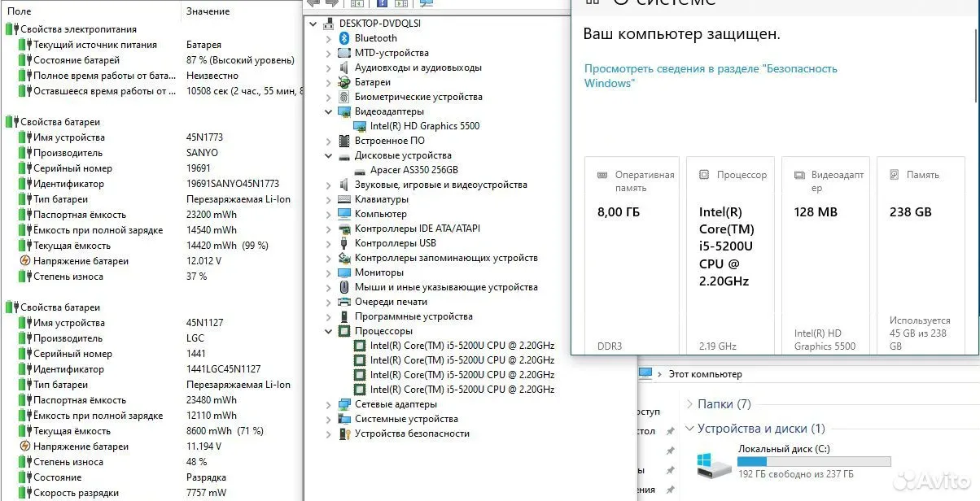Select the Текущий источник питания row

tap(153, 45)
